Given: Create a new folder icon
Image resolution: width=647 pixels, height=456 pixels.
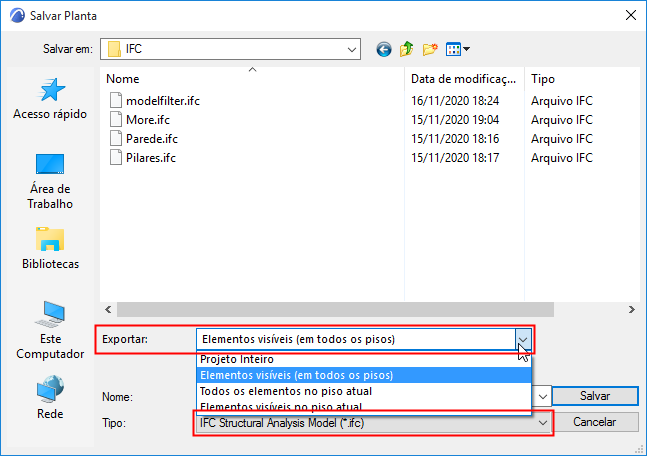Looking at the screenshot, I should pos(430,50).
